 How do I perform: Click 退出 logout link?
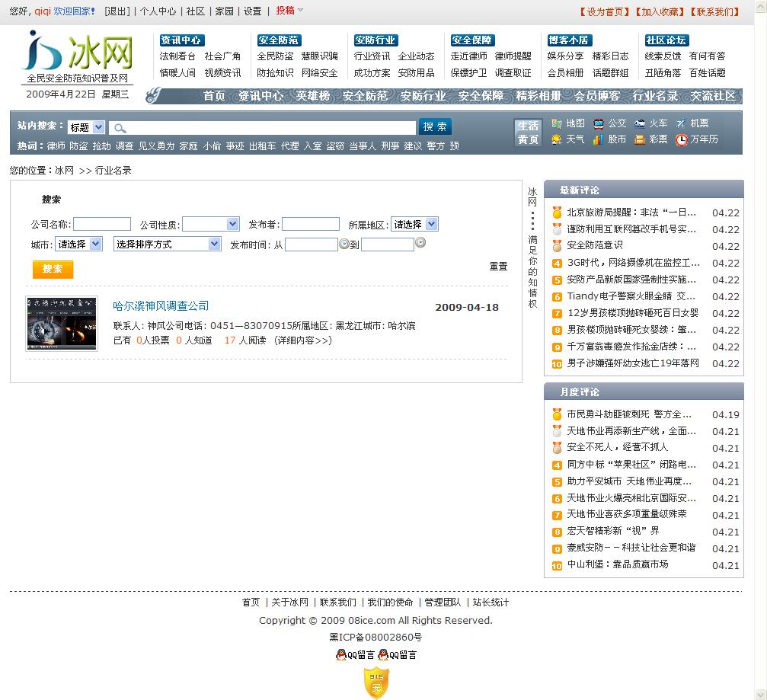117,11
